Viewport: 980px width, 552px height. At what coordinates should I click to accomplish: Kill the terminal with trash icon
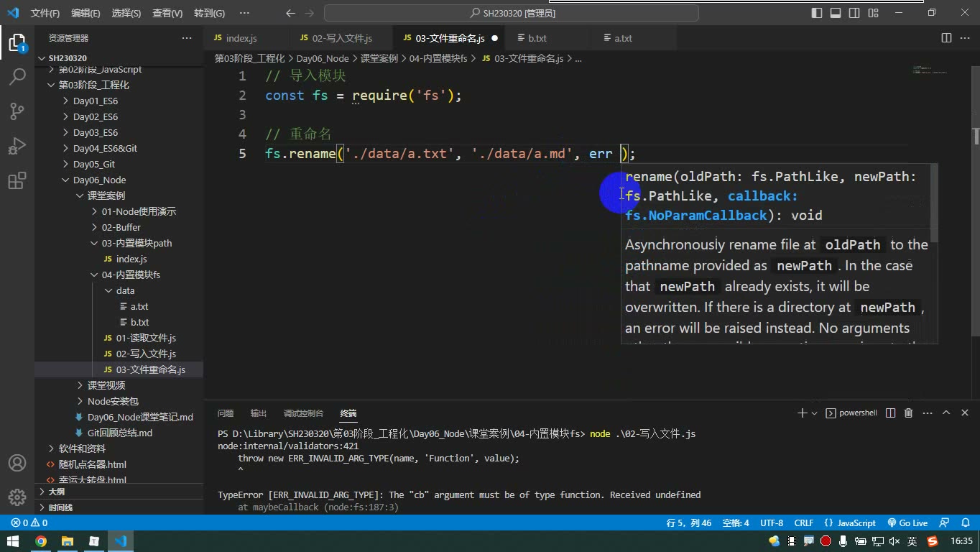coord(908,413)
